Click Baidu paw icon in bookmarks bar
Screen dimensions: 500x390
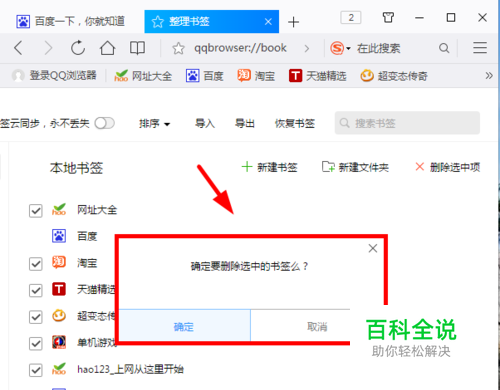click(192, 76)
